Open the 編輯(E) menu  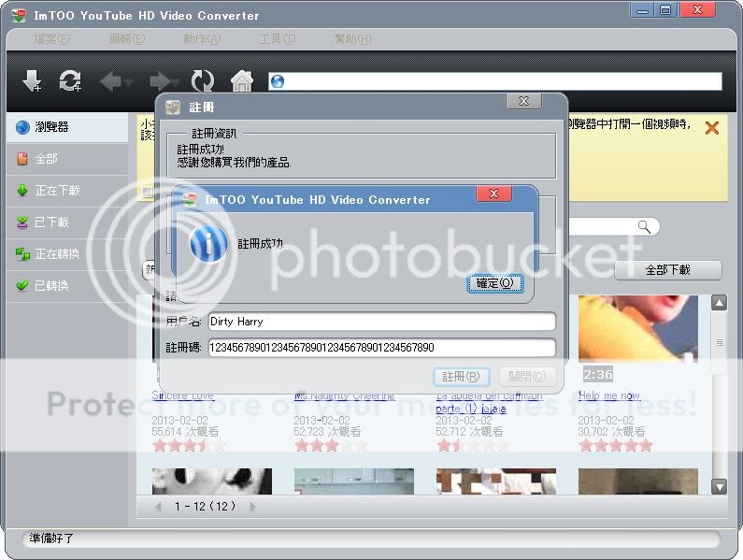[x=126, y=39]
